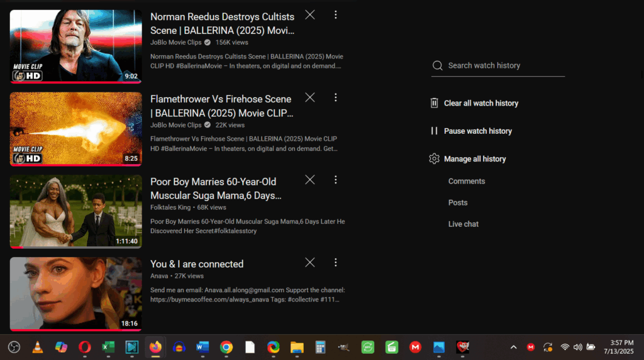
Task: Show hidden system tray icons
Action: [x=513, y=347]
